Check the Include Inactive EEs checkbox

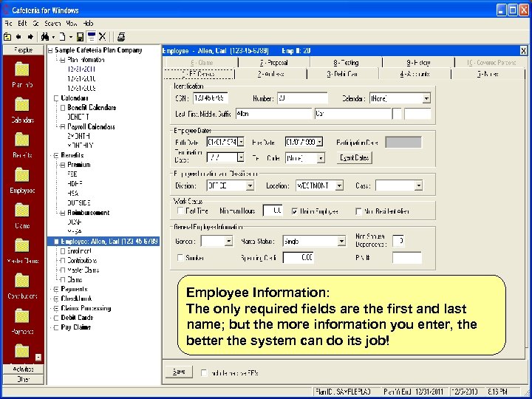204,373
